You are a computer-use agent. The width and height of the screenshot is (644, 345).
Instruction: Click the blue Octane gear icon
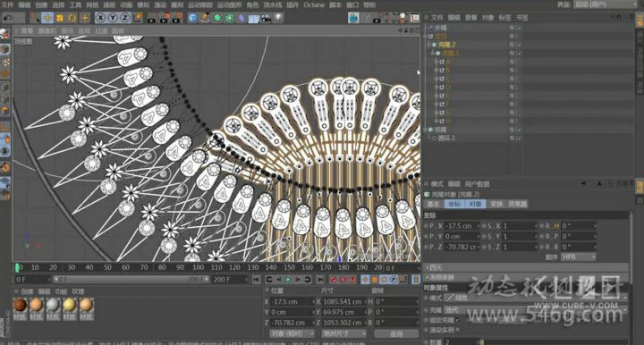(353, 18)
